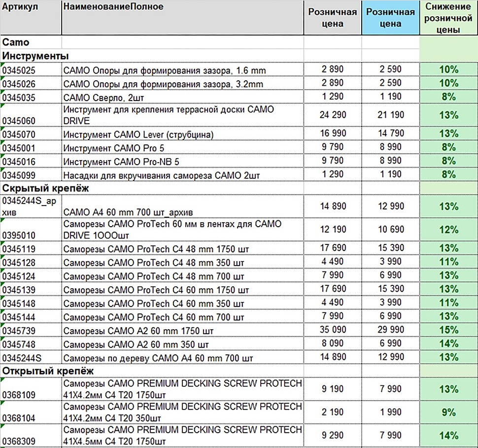Select 'Саморезы CAMO ProTech C4 48 mm 700 шт'
This screenshot has width=478, height=448.
tap(183, 276)
